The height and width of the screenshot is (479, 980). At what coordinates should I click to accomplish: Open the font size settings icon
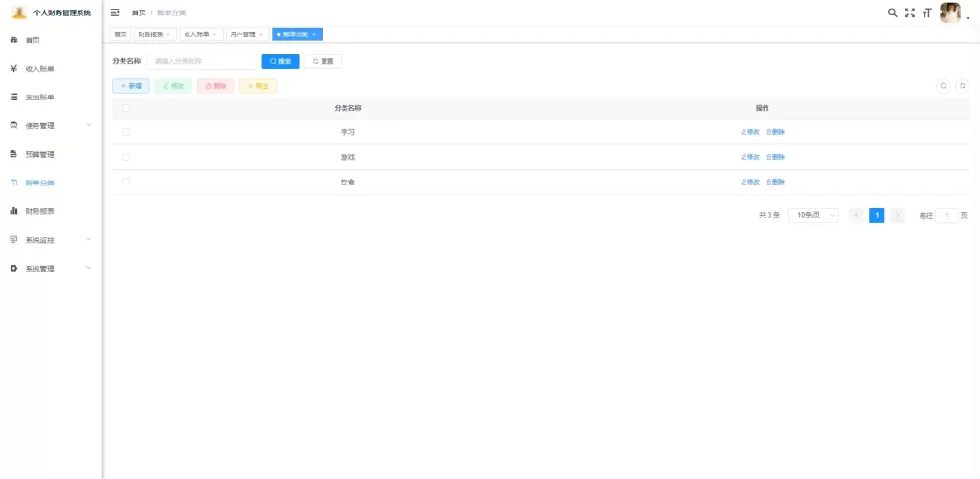coord(926,12)
